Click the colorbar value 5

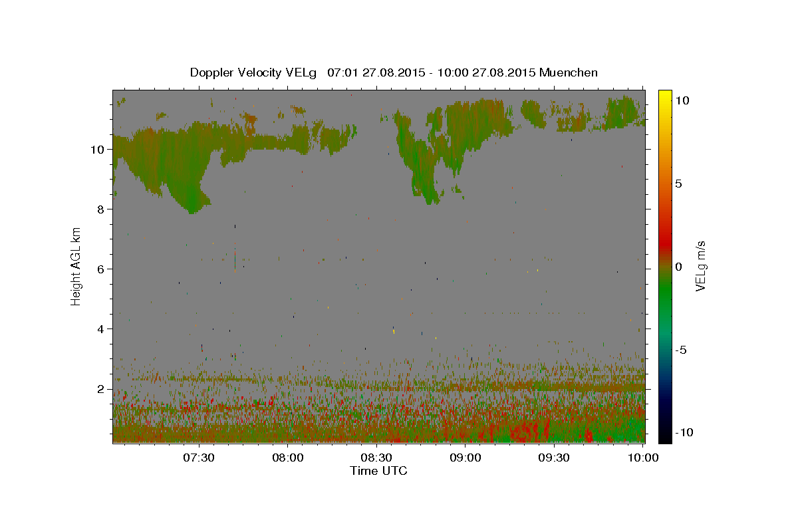(x=679, y=184)
